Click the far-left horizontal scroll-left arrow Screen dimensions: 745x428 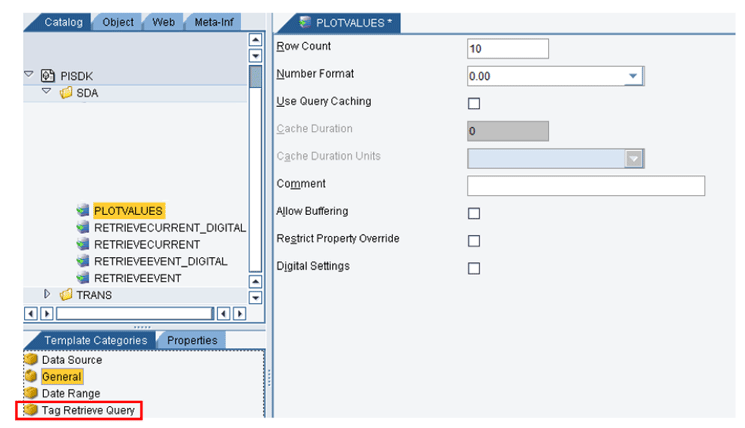pos(31,314)
